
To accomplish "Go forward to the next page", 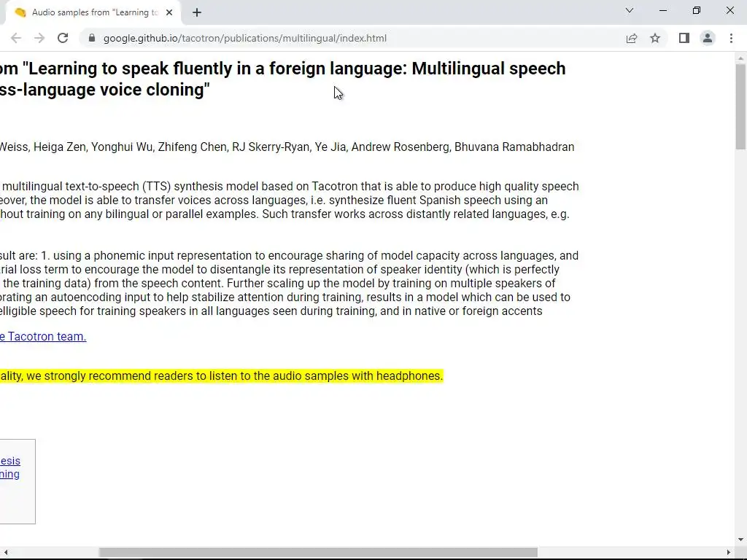I will tap(39, 38).
